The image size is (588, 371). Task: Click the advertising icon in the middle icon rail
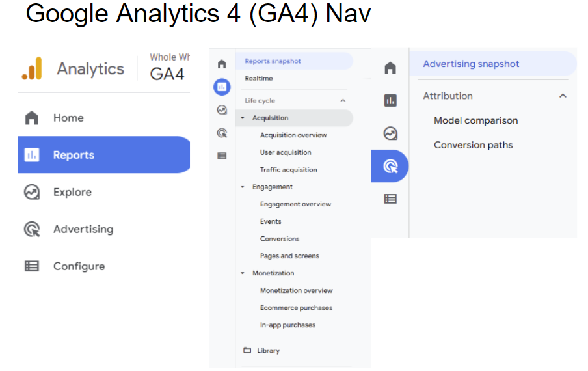[222, 133]
